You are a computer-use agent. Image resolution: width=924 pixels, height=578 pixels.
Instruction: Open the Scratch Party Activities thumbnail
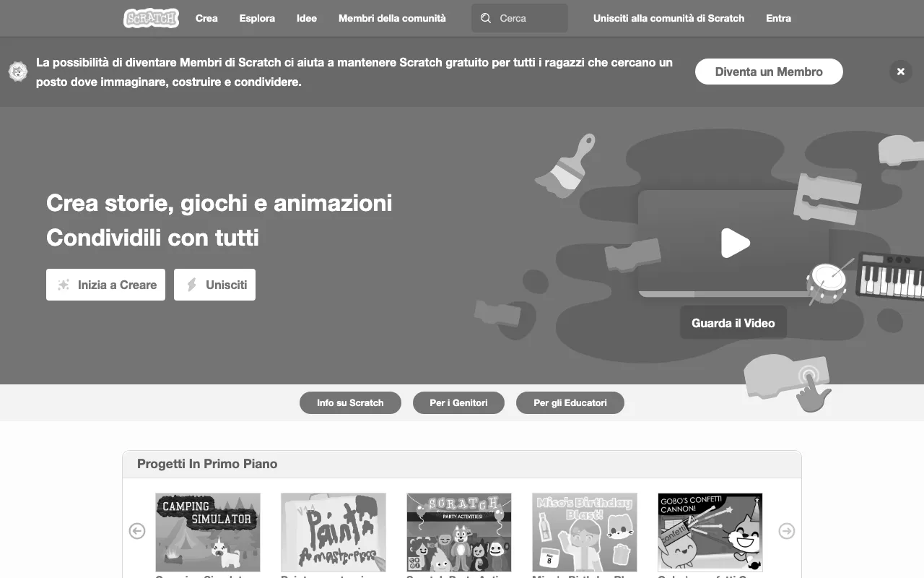(x=459, y=532)
